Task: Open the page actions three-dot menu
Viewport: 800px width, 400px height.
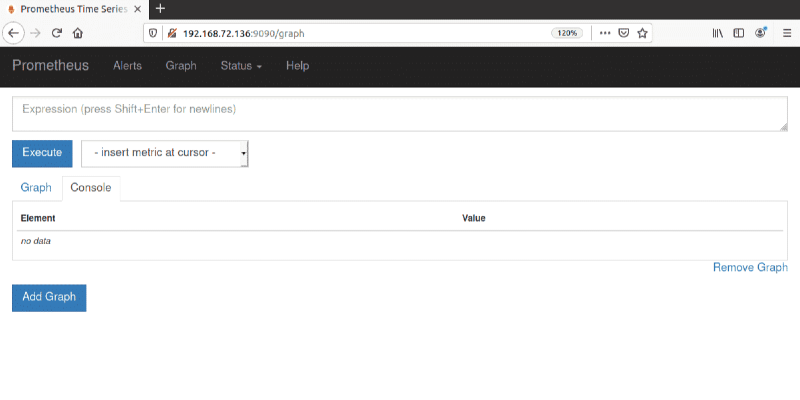Action: (604, 32)
